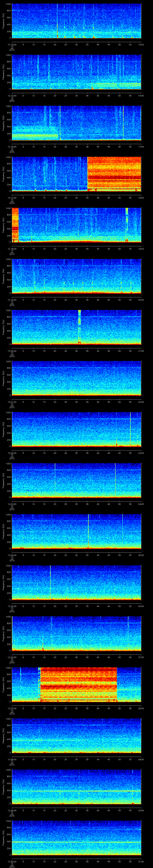Click the 12:22:00 start time label
This screenshot has width=153, height=868.
(12, 453)
